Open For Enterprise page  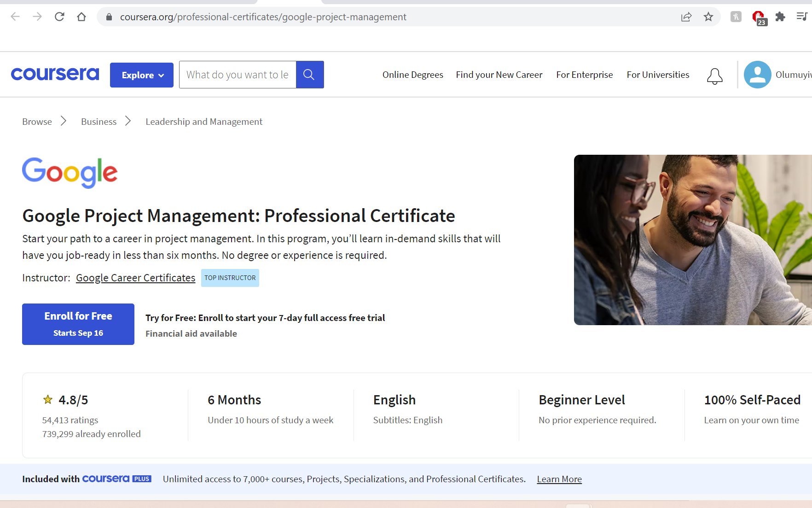585,75
